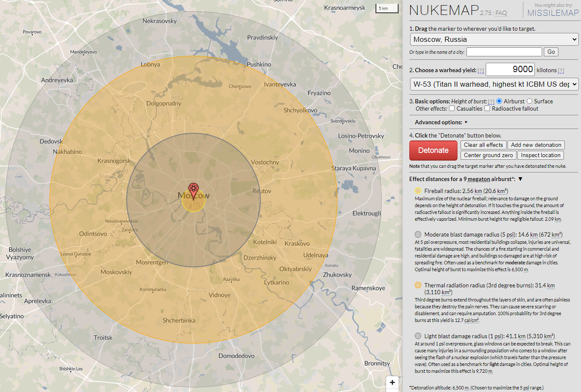Screen dimensions: 581x392
Task: Click the gray light blast damage legend circle
Action: (x=418, y=336)
